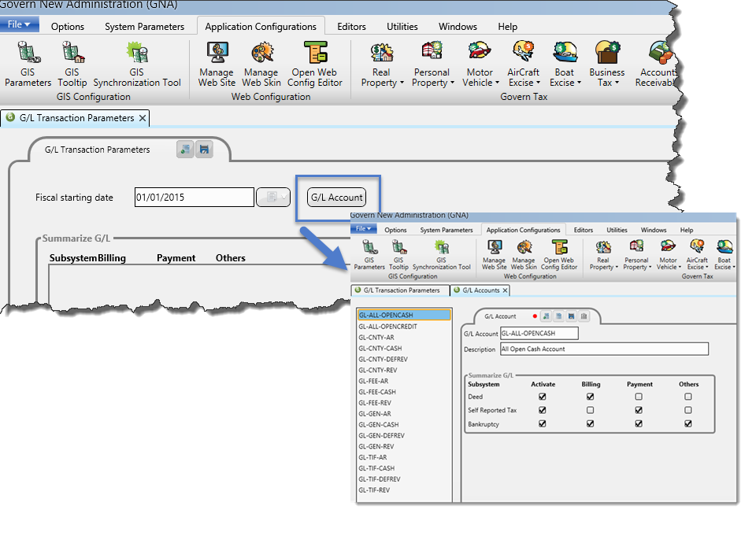Switch to the G/L Accounts tab

tap(480, 290)
